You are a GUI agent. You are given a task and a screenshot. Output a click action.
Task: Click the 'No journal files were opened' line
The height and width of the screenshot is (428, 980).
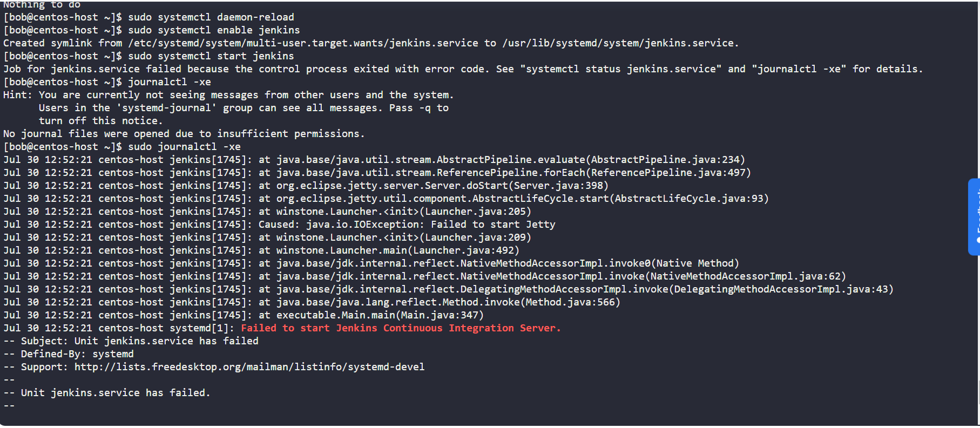coord(184,134)
